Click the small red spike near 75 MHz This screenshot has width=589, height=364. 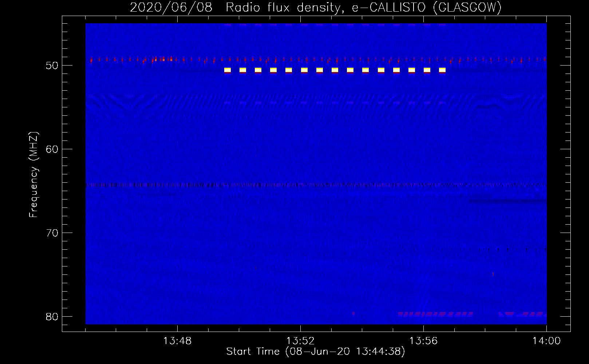point(493,274)
